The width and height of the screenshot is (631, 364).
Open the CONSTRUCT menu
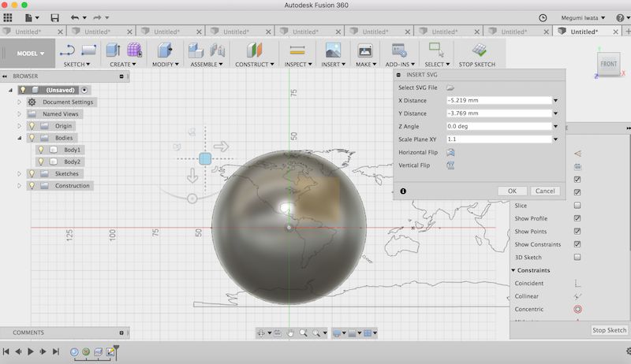(254, 65)
